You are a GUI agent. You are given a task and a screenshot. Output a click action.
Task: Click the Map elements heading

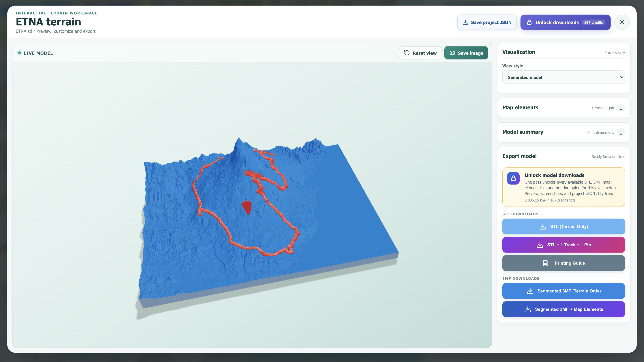click(520, 107)
